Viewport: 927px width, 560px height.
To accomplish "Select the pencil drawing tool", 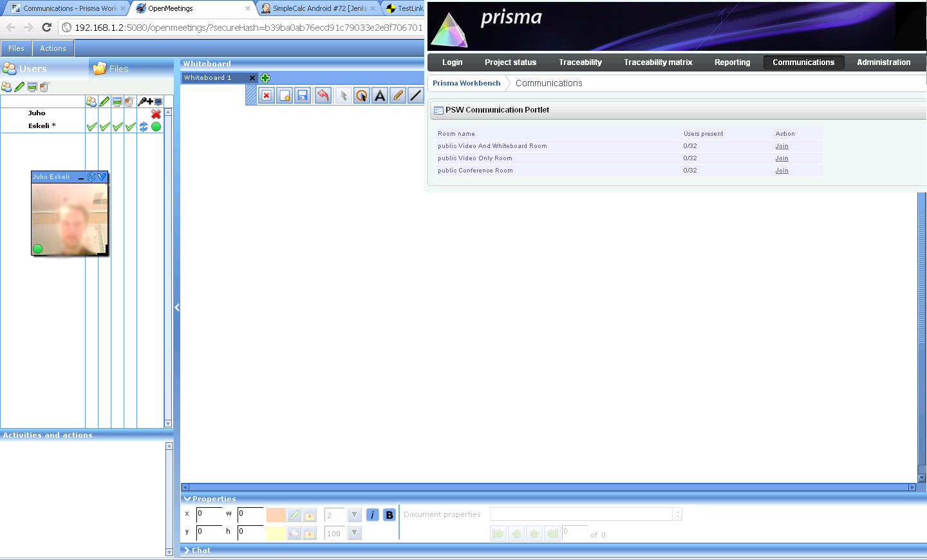I will point(397,95).
